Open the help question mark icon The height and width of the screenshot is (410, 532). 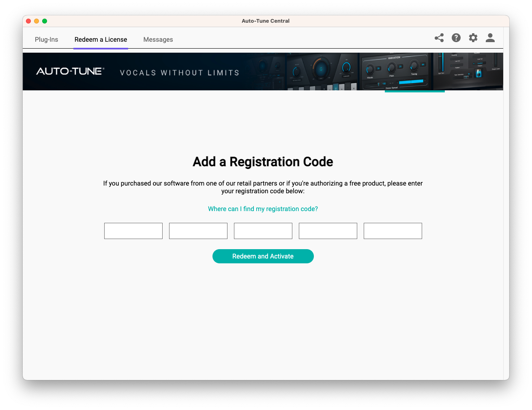tap(456, 38)
